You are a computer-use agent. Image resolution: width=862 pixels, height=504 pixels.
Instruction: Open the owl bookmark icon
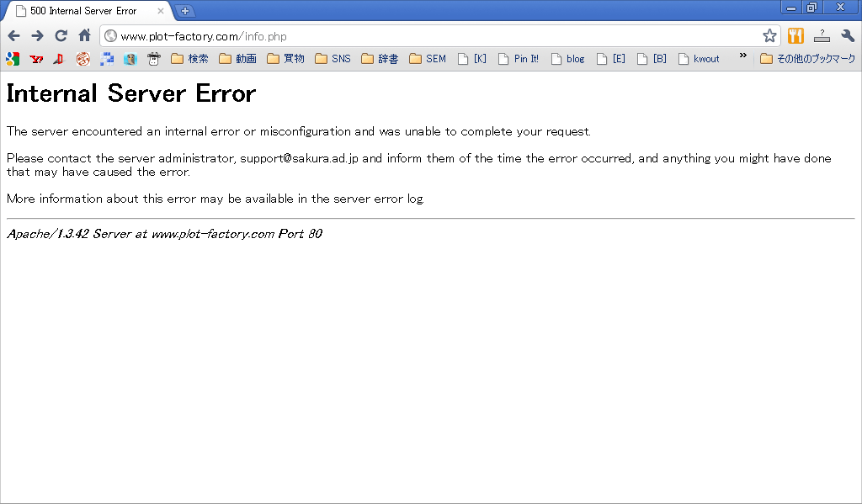click(x=130, y=59)
